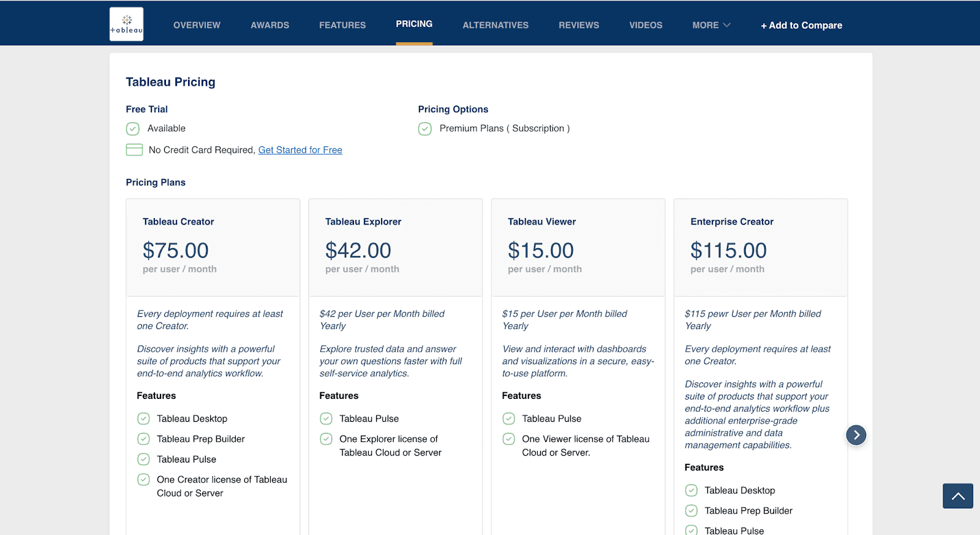Click the Tableau Pricing heading
Image resolution: width=980 pixels, height=535 pixels.
170,82
